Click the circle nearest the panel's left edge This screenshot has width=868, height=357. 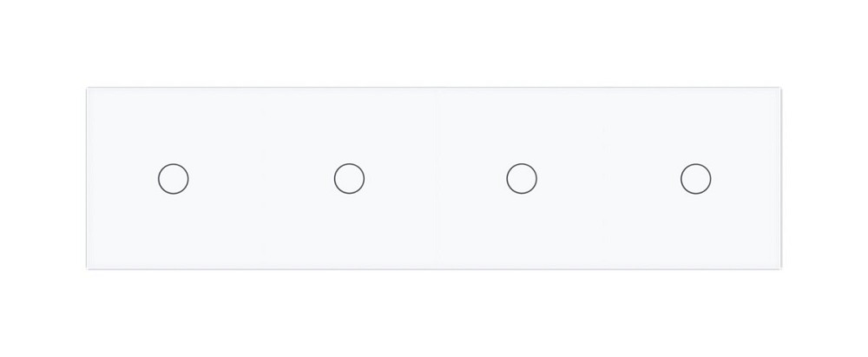tap(174, 178)
